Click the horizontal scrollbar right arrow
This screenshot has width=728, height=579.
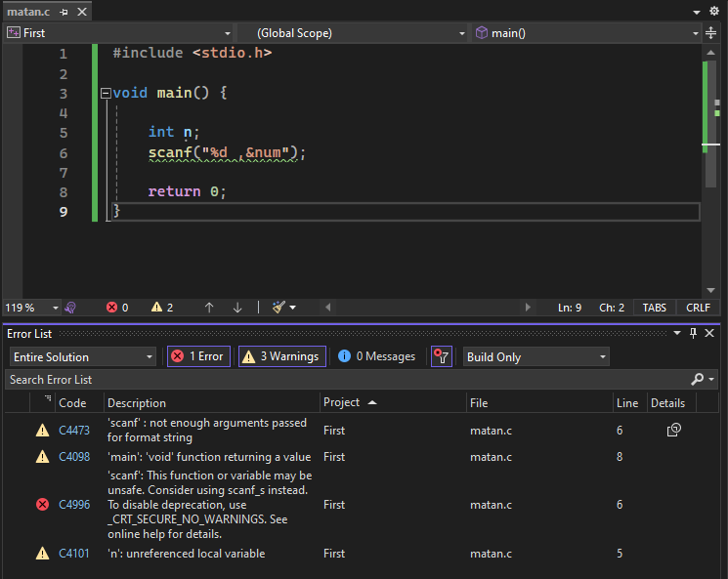pyautogui.click(x=528, y=308)
